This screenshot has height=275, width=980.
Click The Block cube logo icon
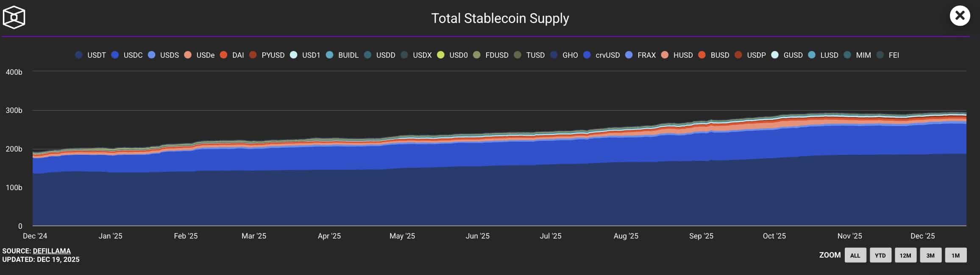[14, 17]
